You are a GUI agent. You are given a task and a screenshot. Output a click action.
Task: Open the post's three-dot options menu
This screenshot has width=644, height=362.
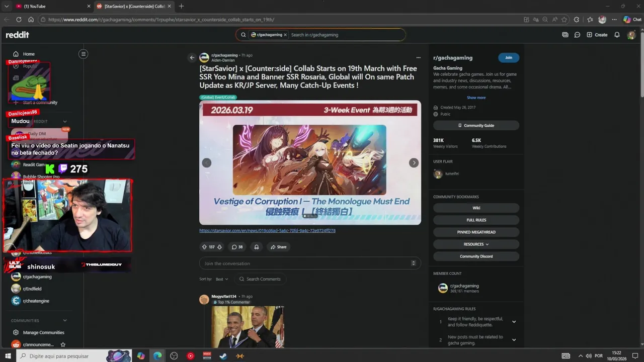[x=418, y=58]
